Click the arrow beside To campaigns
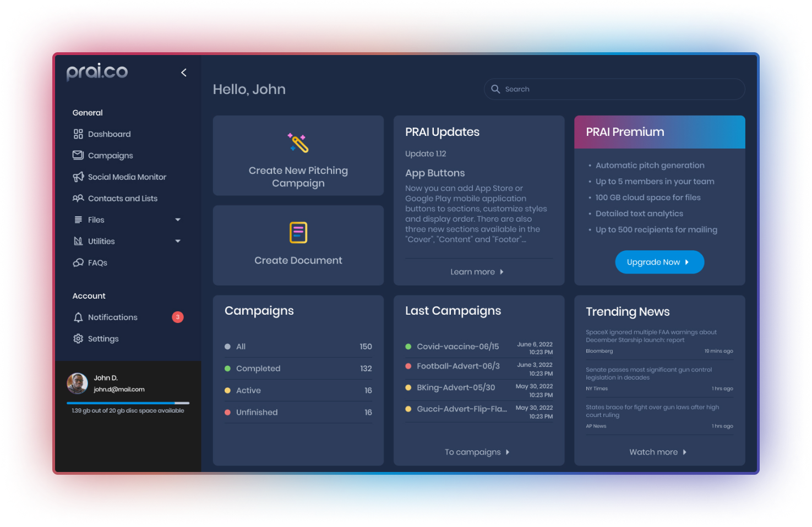Screen dimensions: 812x527 508,452
